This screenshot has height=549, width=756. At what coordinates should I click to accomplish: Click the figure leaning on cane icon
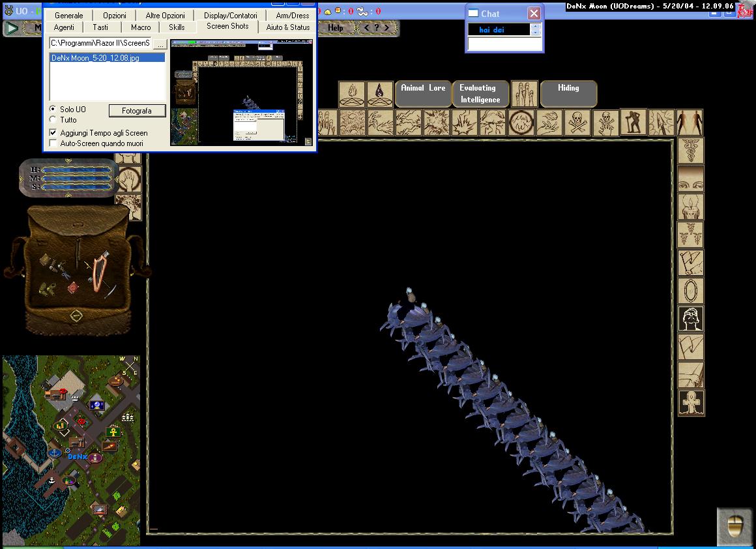pyautogui.click(x=633, y=123)
